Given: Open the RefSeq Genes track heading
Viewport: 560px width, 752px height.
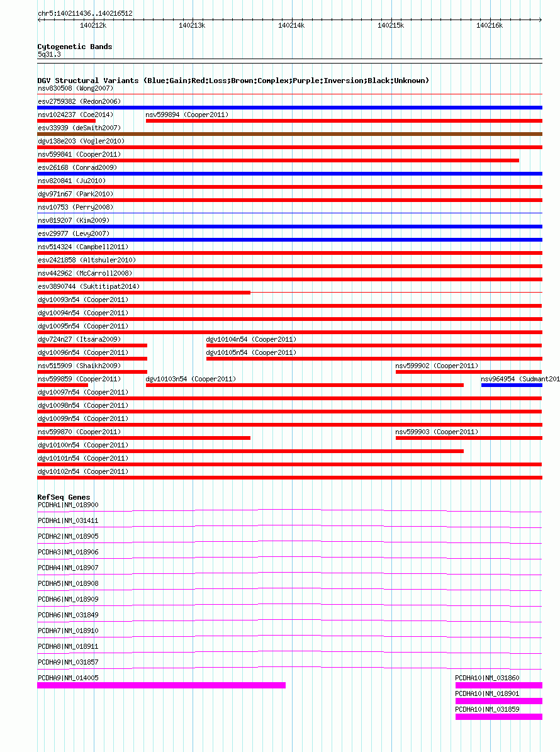Looking at the screenshot, I should click(64, 497).
